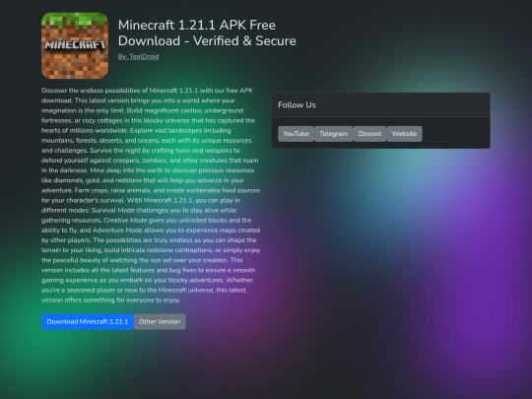
Task: Click "Creative Mode" text in the description
Action: [125, 221]
